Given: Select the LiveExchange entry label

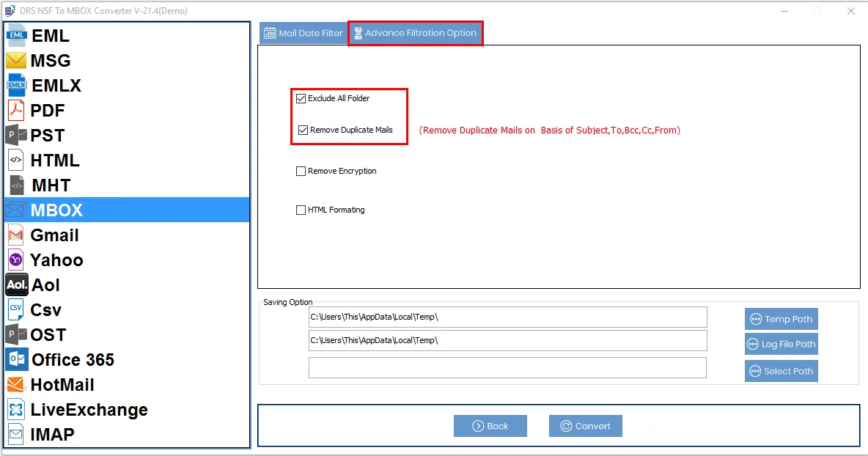Looking at the screenshot, I should coord(89,410).
